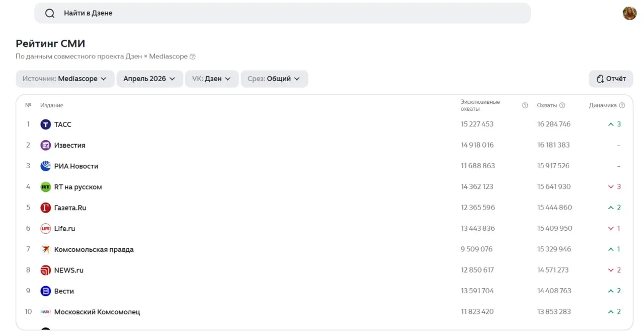Select exclusive reach value 11 823 420
This screenshot has width=644, height=336.
coord(477,311)
